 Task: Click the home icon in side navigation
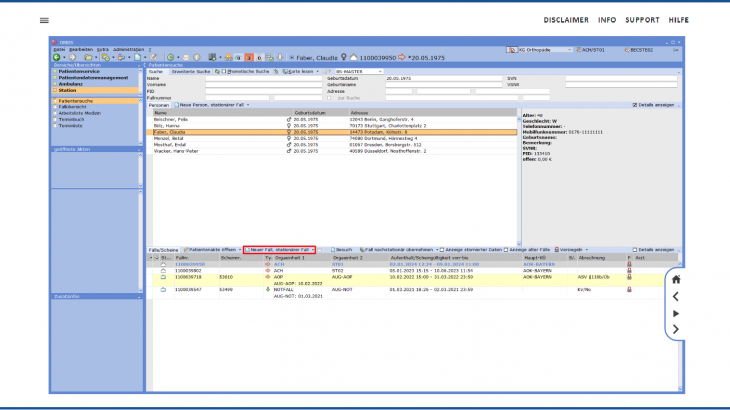pos(676,280)
